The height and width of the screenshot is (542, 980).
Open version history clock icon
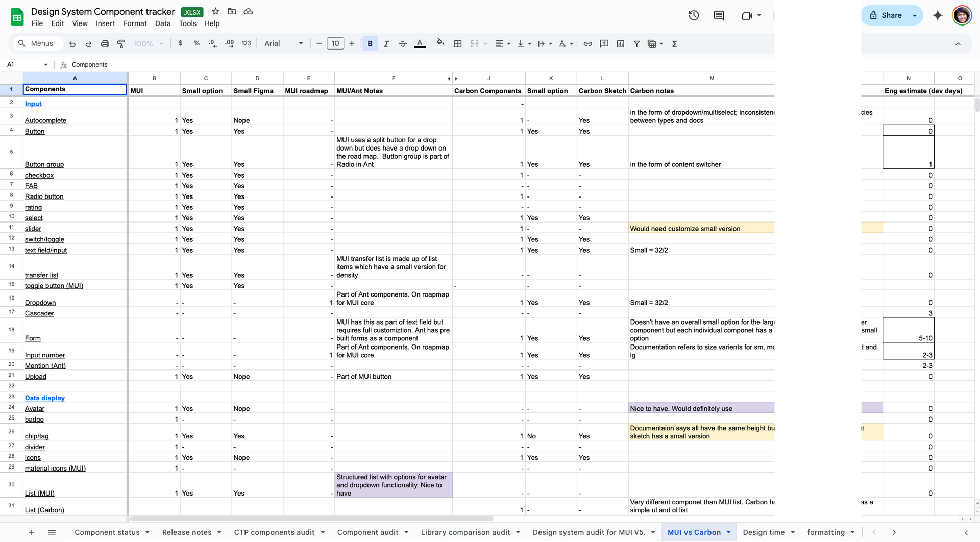(694, 15)
